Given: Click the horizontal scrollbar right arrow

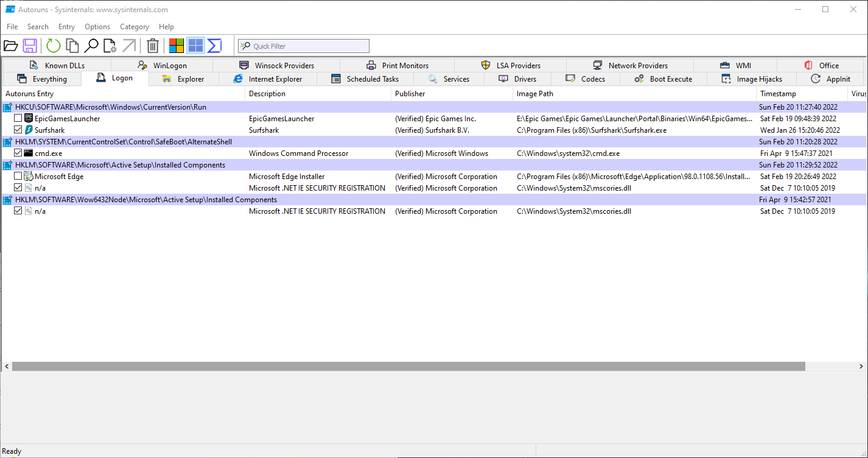Looking at the screenshot, I should click(861, 367).
